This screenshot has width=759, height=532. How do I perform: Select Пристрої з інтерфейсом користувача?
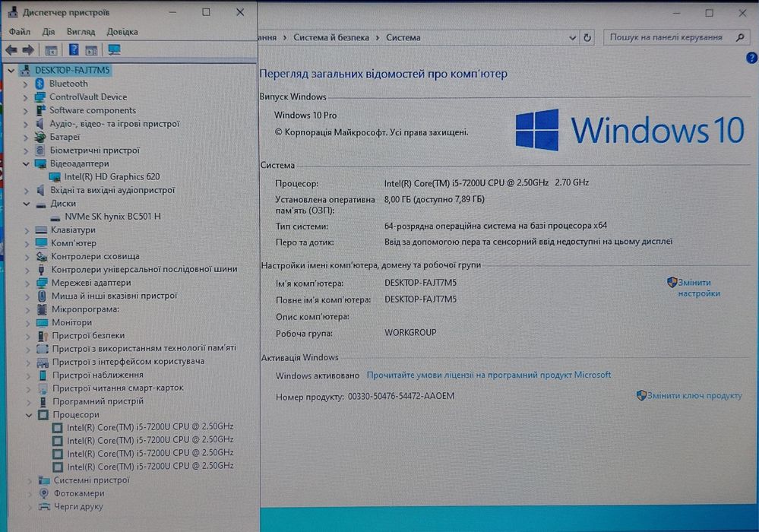point(128,362)
